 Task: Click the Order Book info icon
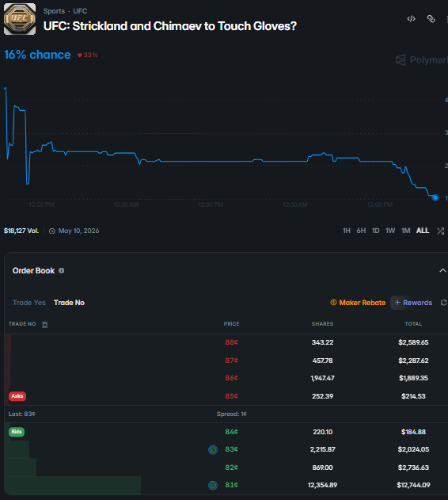(62, 271)
